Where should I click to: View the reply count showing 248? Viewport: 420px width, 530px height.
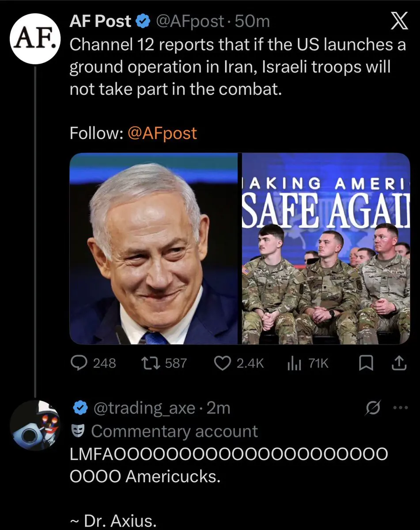coord(105,363)
